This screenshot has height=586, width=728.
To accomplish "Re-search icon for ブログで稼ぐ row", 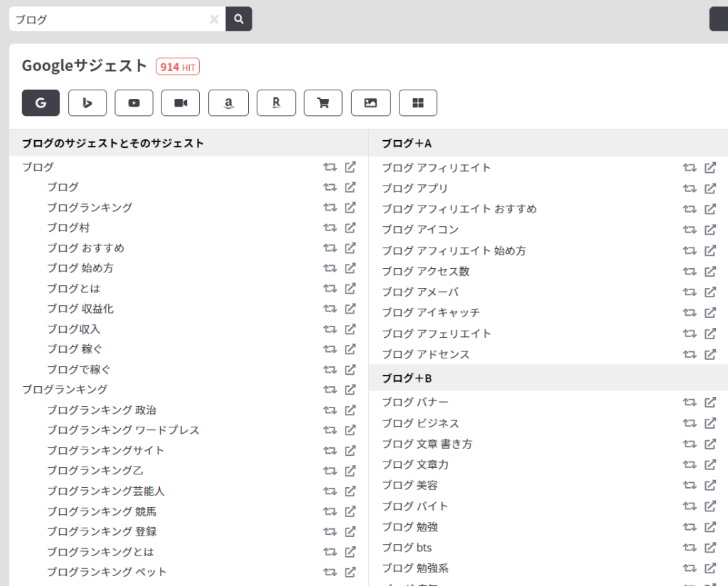I will click(330, 369).
